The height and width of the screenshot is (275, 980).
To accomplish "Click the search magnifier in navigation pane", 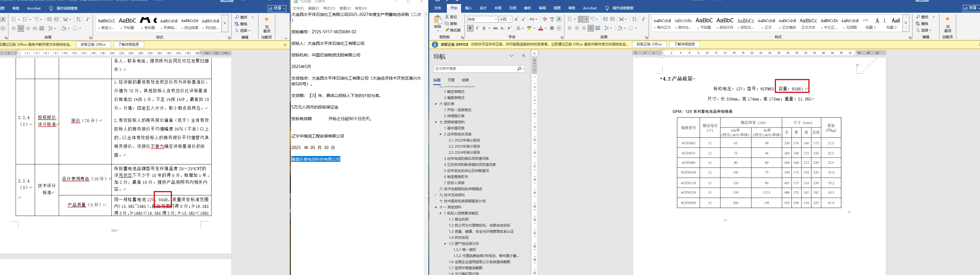I will pos(519,69).
